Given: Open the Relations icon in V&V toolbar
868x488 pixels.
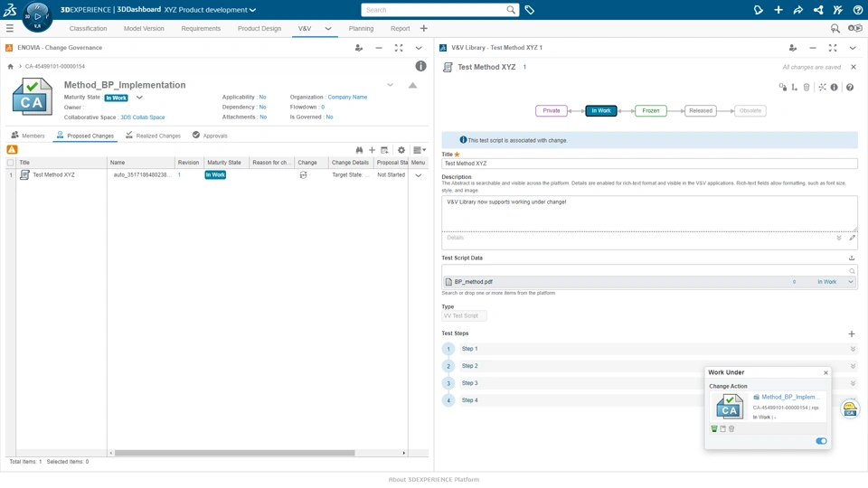Looking at the screenshot, I should (823, 88).
